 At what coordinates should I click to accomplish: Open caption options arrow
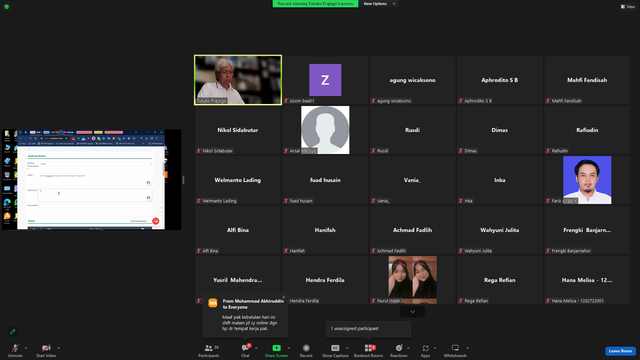(x=347, y=348)
